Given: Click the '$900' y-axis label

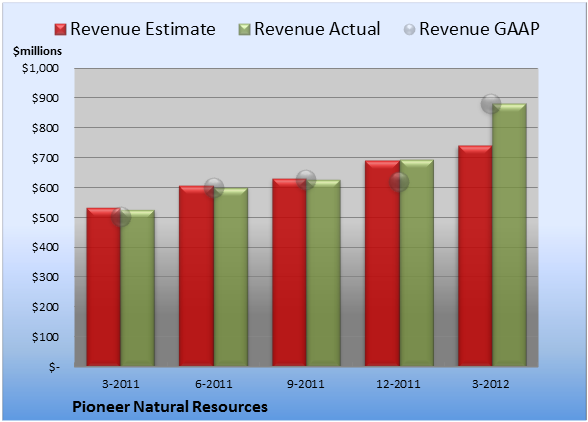Looking at the screenshot, I should click(45, 98).
